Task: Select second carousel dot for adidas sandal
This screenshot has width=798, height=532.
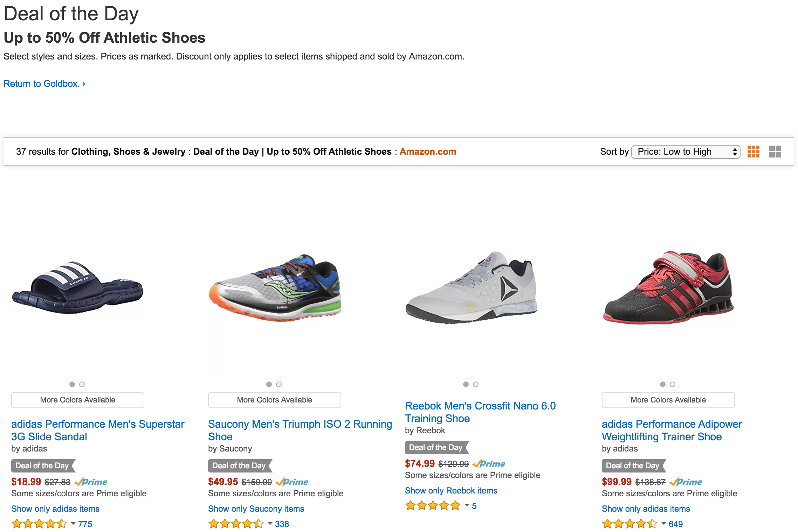Action: point(82,384)
